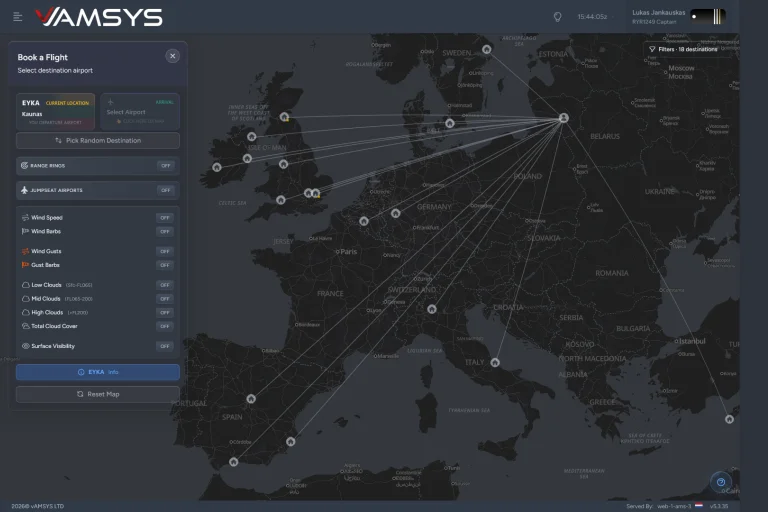Click the Reset Map button
768x512 pixels.
(x=98, y=394)
